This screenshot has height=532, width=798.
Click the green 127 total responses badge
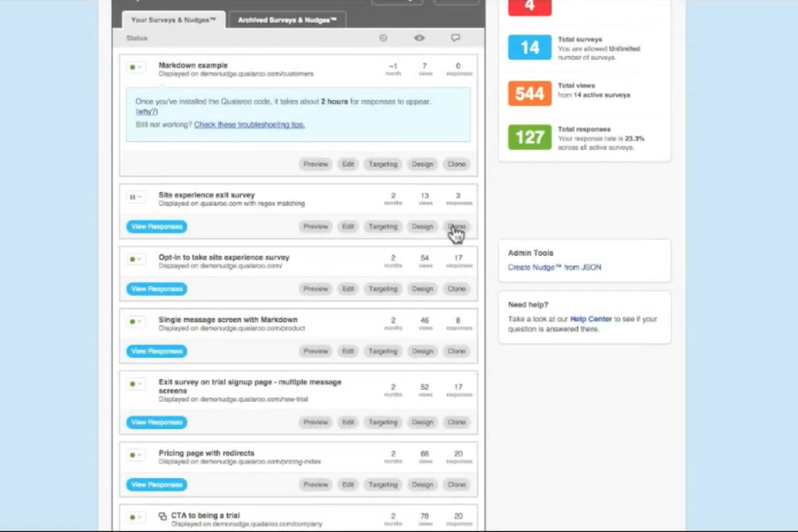pyautogui.click(x=529, y=137)
